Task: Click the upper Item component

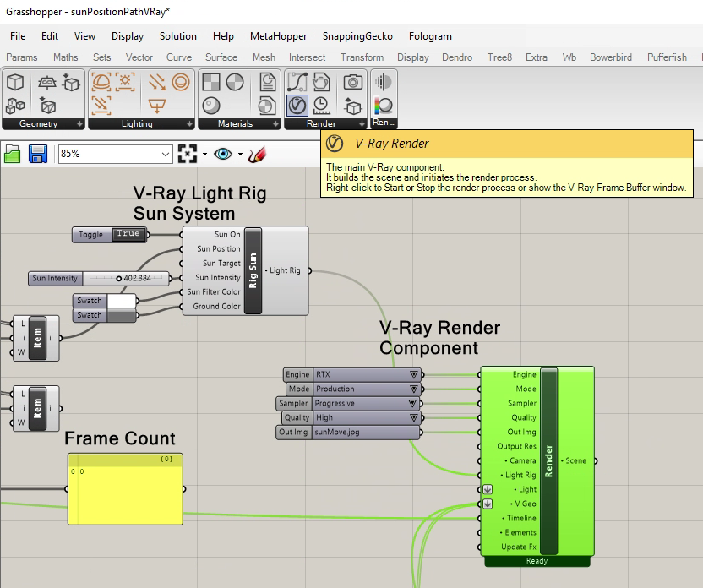Action: pos(37,338)
